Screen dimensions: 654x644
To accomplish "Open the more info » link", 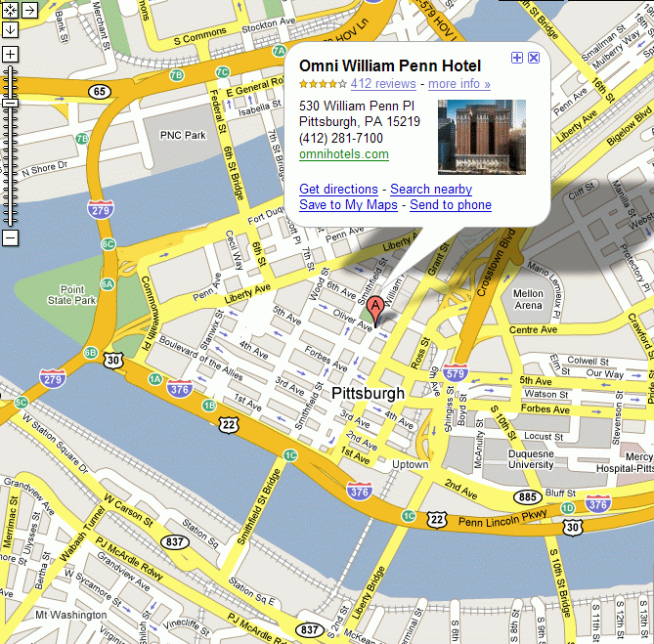I will (x=459, y=84).
